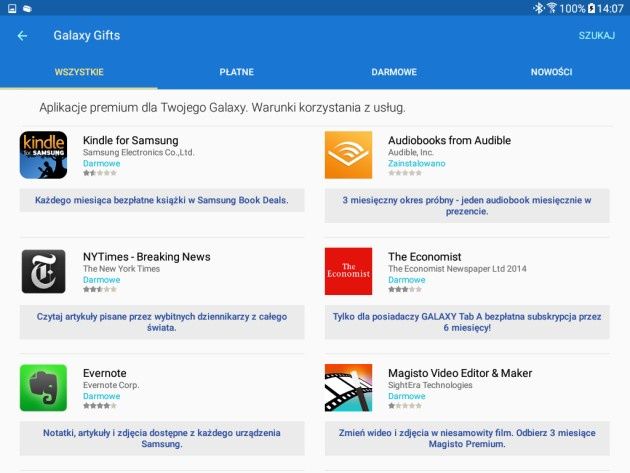Viewport: 630px width, 473px height.
Task: Tap the Magisto star rating
Action: point(405,406)
